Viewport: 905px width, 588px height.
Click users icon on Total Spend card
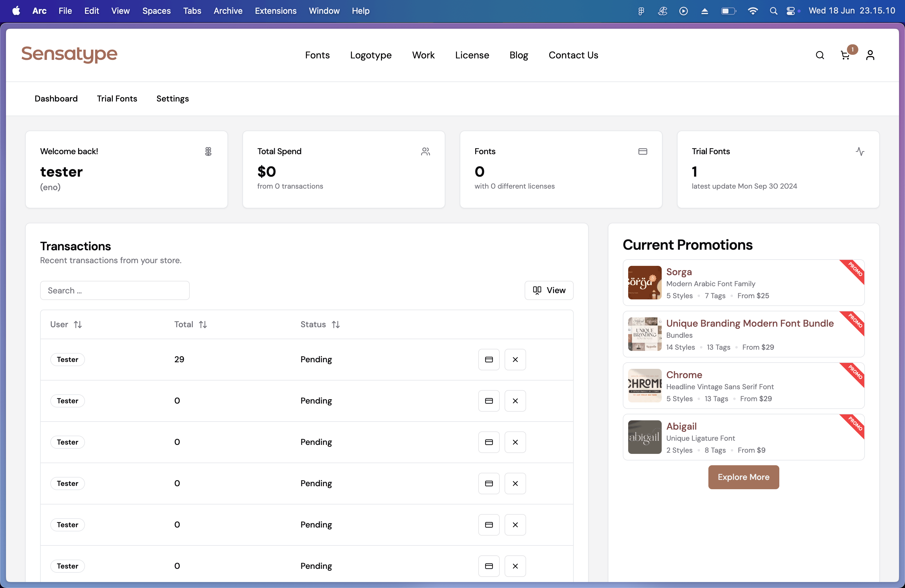(x=426, y=151)
